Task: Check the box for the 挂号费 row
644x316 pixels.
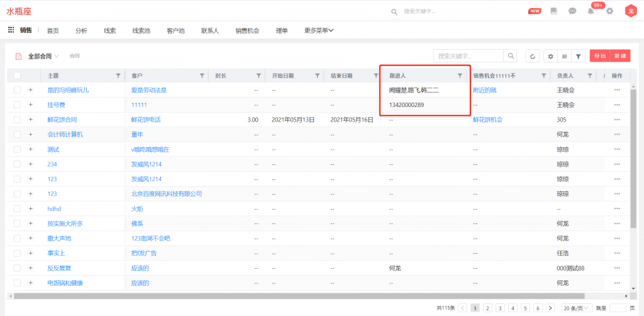Action: pos(17,104)
